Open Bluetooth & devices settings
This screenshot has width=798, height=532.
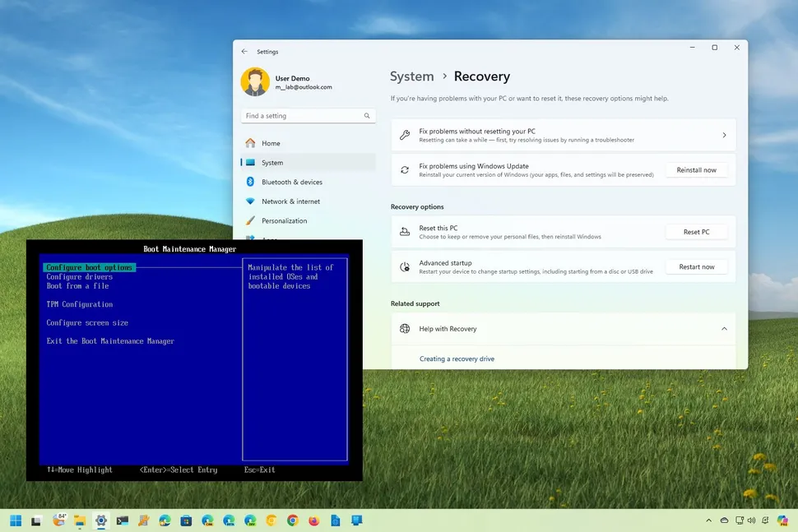[309, 182]
